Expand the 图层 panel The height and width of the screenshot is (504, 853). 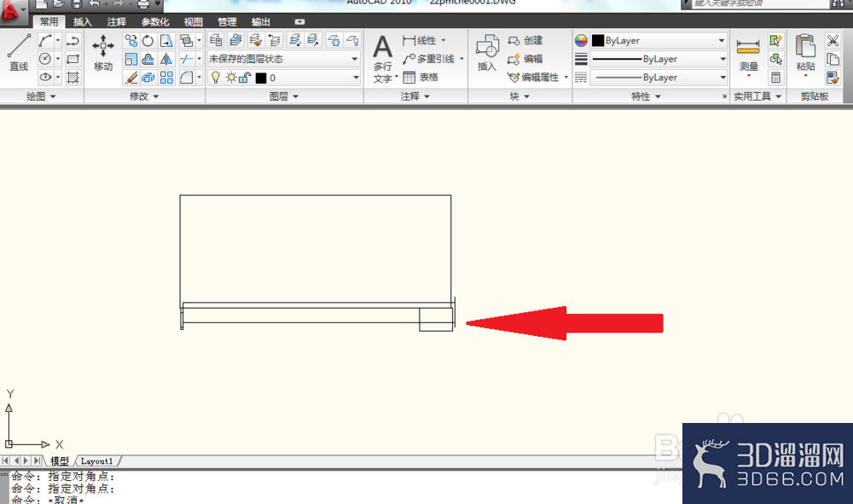click(284, 96)
